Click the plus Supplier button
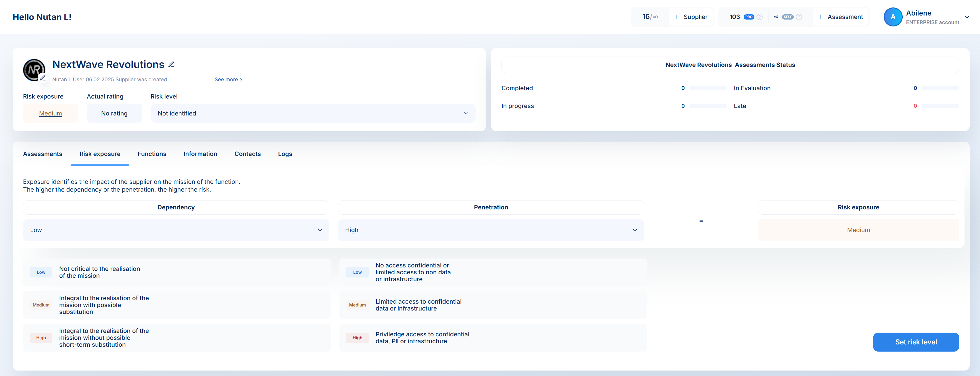Viewport: 980px width, 376px height. pyautogui.click(x=691, y=17)
